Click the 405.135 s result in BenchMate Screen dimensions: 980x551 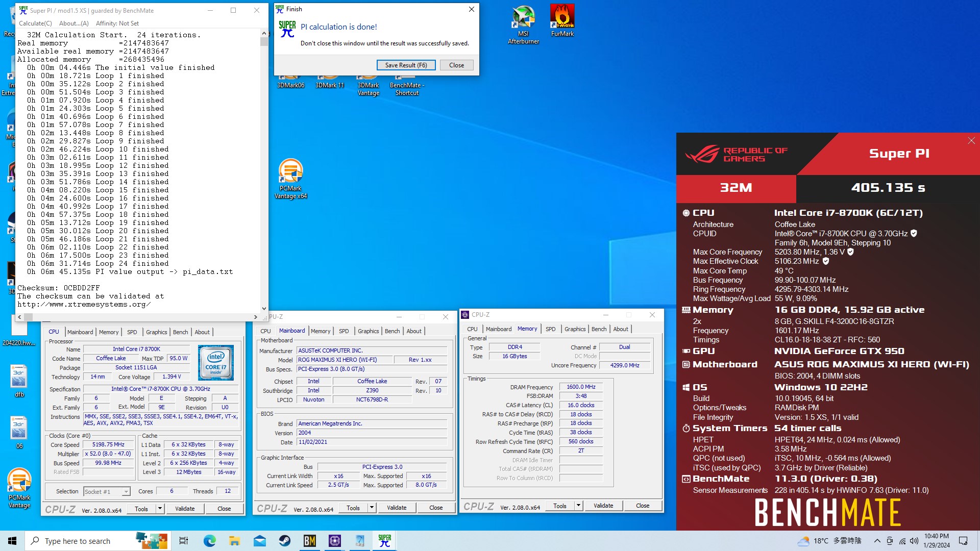pyautogui.click(x=888, y=188)
